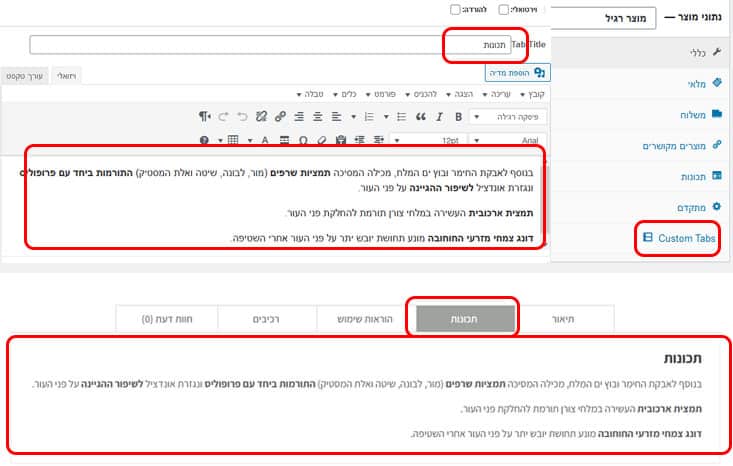733x466 pixels.
Task: Toggle paste as text clipboard icon
Action: [x=341, y=140]
